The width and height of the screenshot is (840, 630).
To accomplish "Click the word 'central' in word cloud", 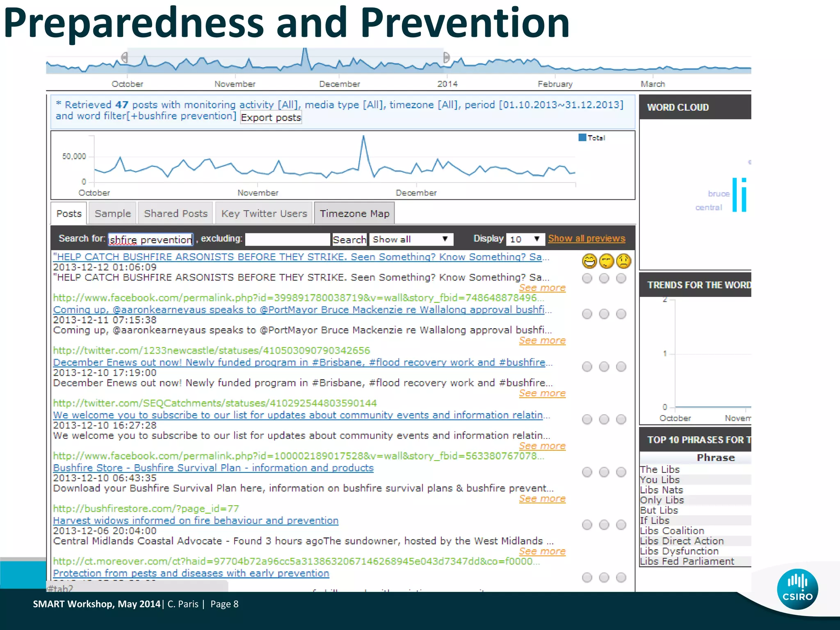I will point(708,208).
